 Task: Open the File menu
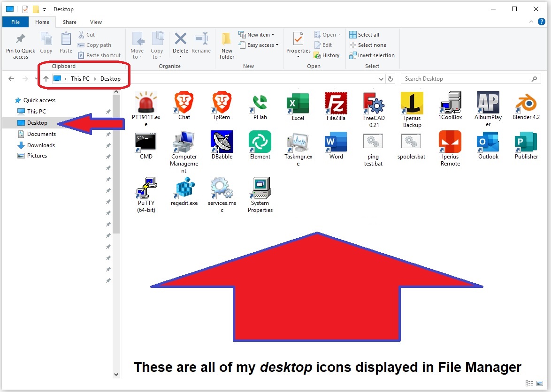click(15, 22)
